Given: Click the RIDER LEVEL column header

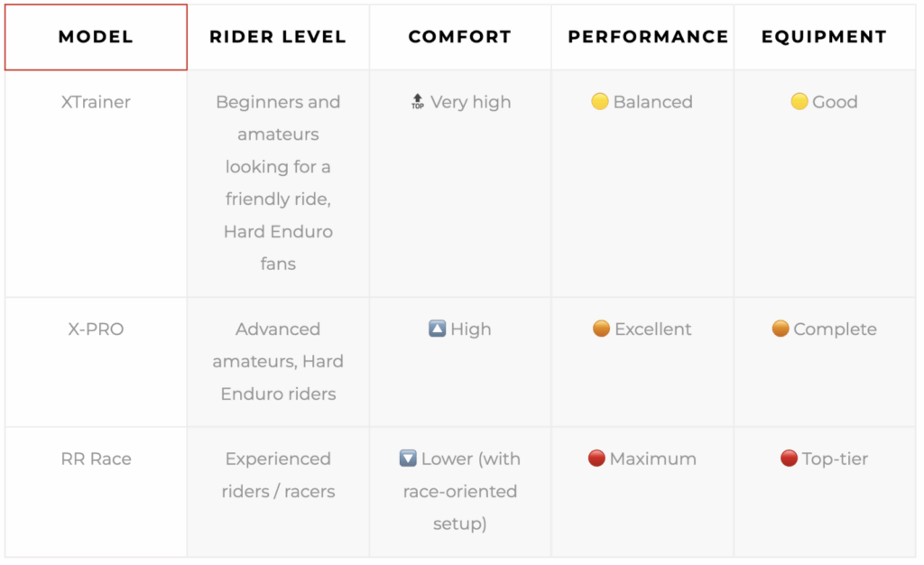Looking at the screenshot, I should click(278, 37).
